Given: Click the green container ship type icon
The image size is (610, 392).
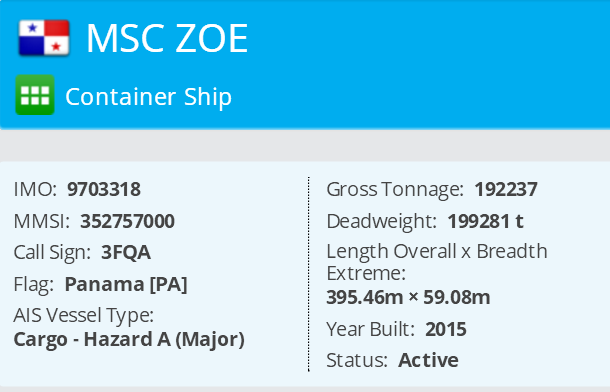Looking at the screenshot, I should 35,95.
